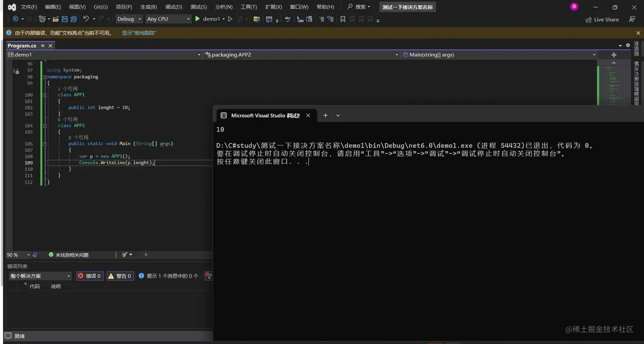Click the error list filter funnel icon
The width and height of the screenshot is (644, 344).
click(209, 276)
